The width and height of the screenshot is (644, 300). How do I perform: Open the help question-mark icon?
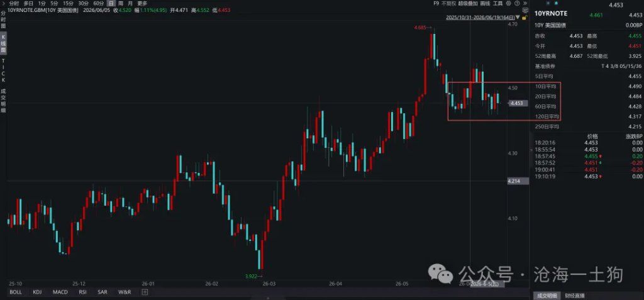517,3
